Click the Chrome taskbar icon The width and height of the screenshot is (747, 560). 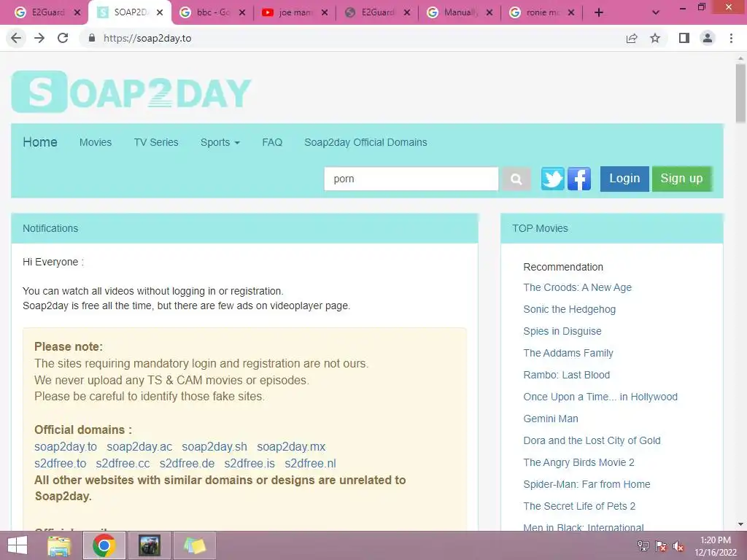pos(104,545)
